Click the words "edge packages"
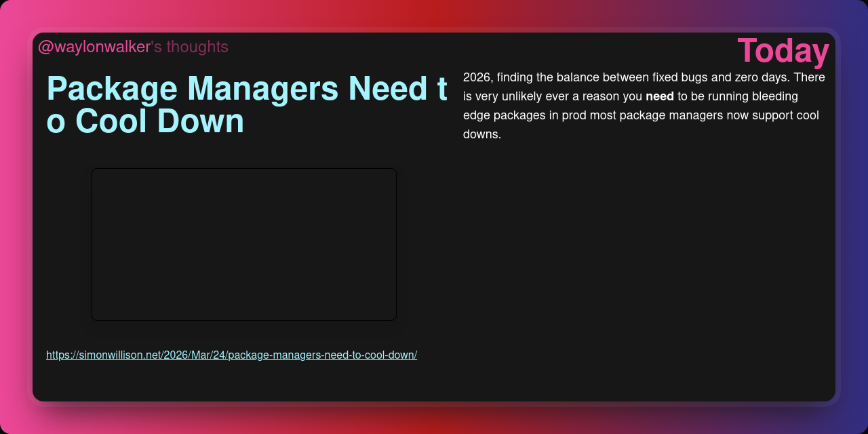The height and width of the screenshot is (434, 868). click(x=505, y=115)
